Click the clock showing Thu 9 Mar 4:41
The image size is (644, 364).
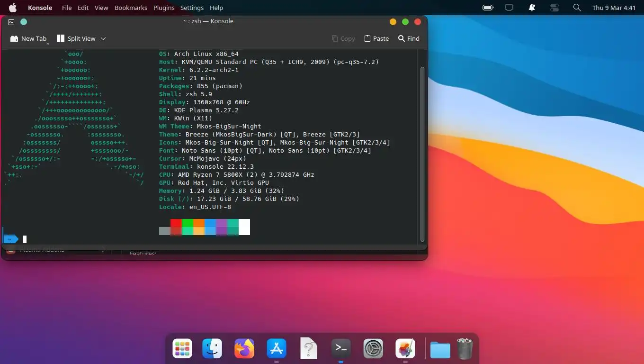(x=614, y=8)
